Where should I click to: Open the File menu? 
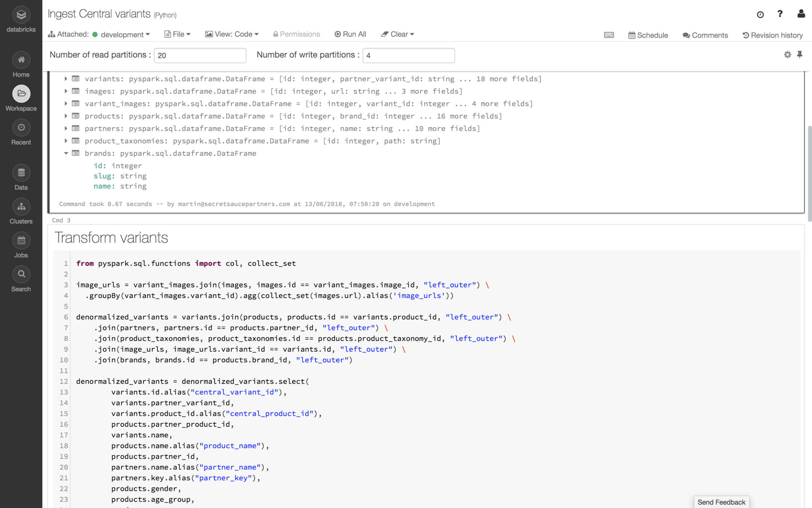coord(178,34)
